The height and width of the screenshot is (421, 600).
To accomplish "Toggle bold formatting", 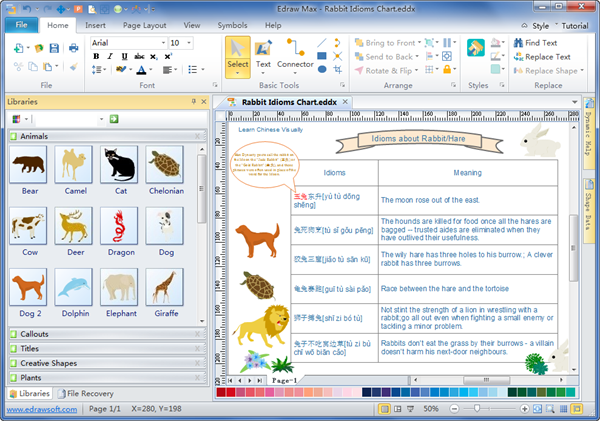I will [97, 57].
